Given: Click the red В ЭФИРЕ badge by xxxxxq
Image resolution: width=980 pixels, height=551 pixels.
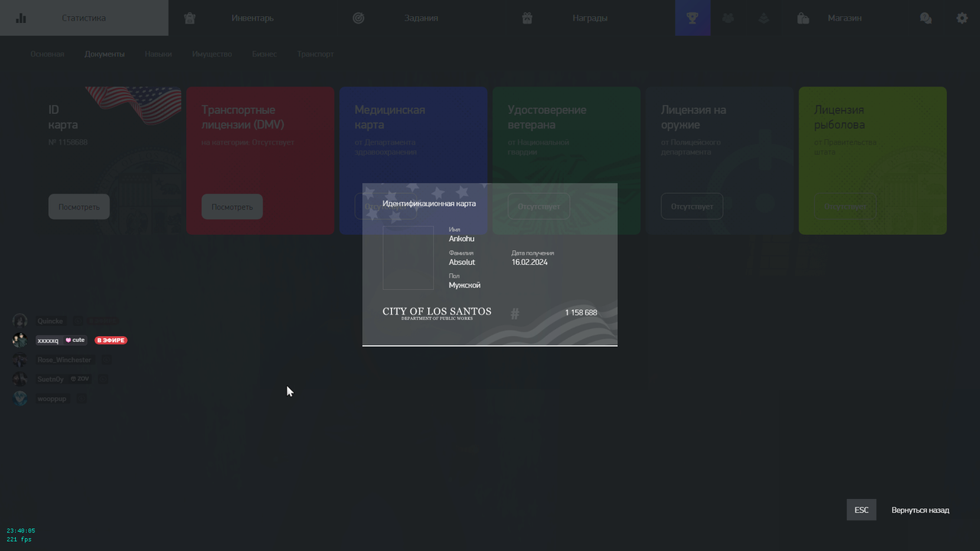Looking at the screenshot, I should click(111, 340).
